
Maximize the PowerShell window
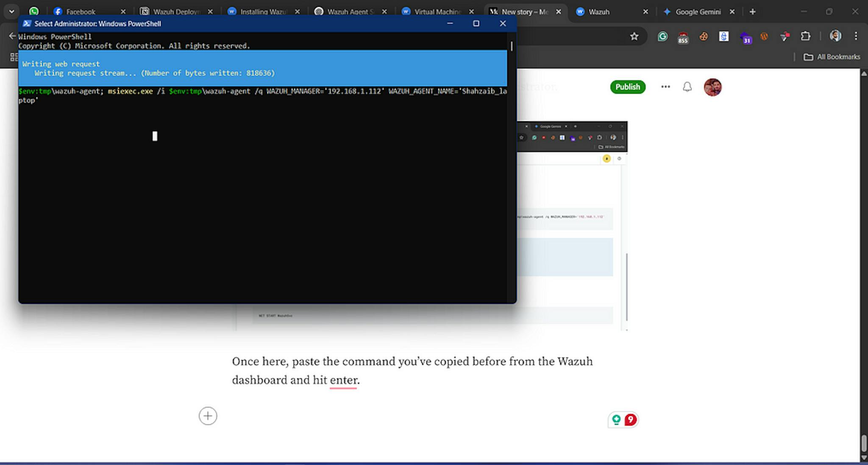[476, 23]
